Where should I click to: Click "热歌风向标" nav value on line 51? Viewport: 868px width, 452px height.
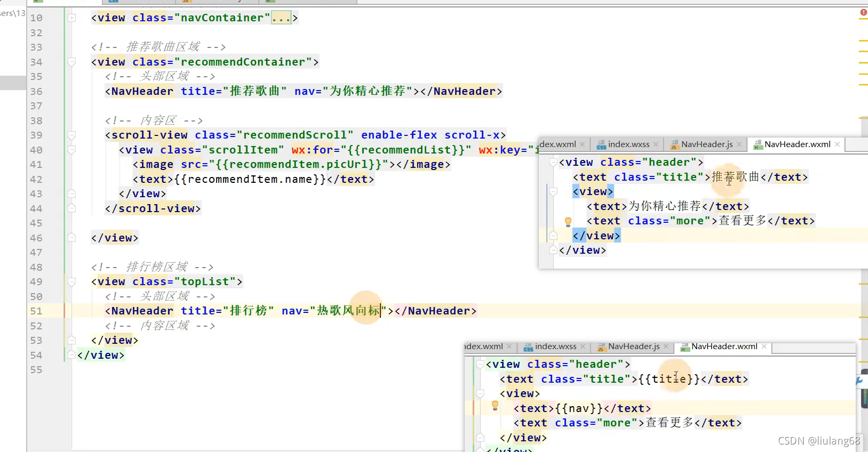coord(348,311)
